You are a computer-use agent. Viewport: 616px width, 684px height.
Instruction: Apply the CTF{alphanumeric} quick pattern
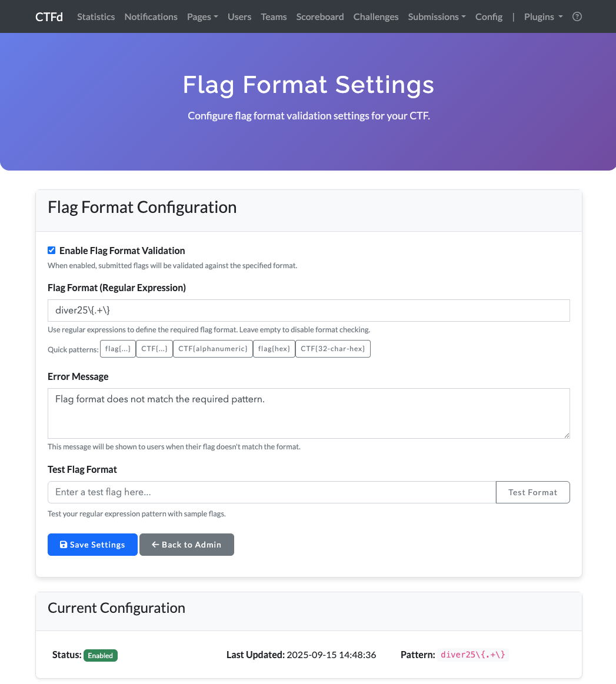(213, 349)
